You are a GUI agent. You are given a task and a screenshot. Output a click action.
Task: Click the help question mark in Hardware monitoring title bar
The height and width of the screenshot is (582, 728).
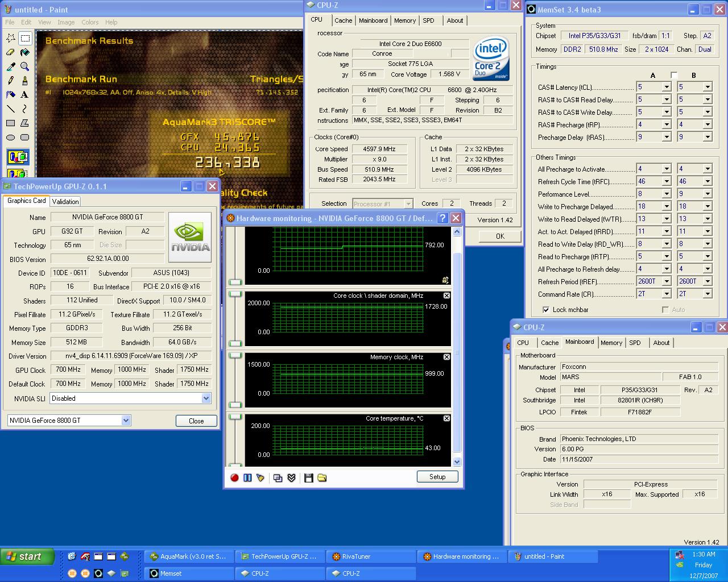click(x=443, y=218)
